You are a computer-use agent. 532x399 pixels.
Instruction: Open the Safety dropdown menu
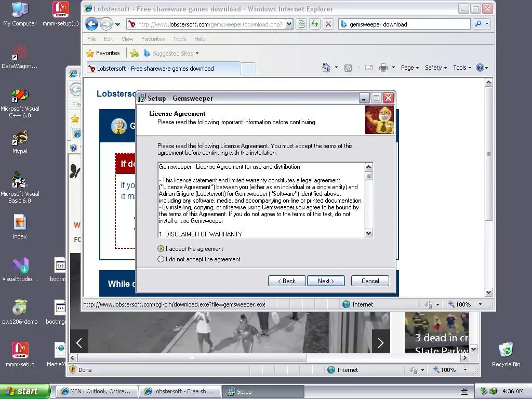(436, 68)
